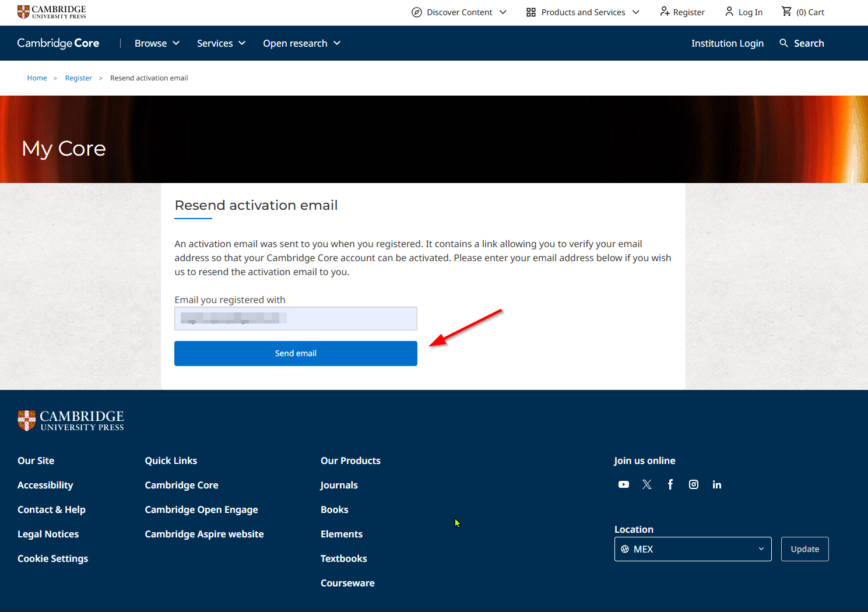Click the Cambridge University Press header logo
Image resolution: width=868 pixels, height=612 pixels.
tap(52, 12)
